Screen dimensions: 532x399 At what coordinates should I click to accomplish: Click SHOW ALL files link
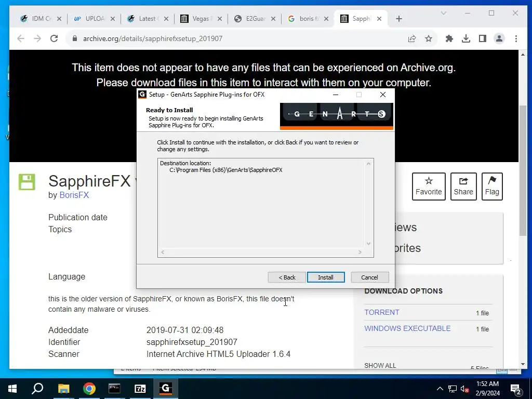380,365
